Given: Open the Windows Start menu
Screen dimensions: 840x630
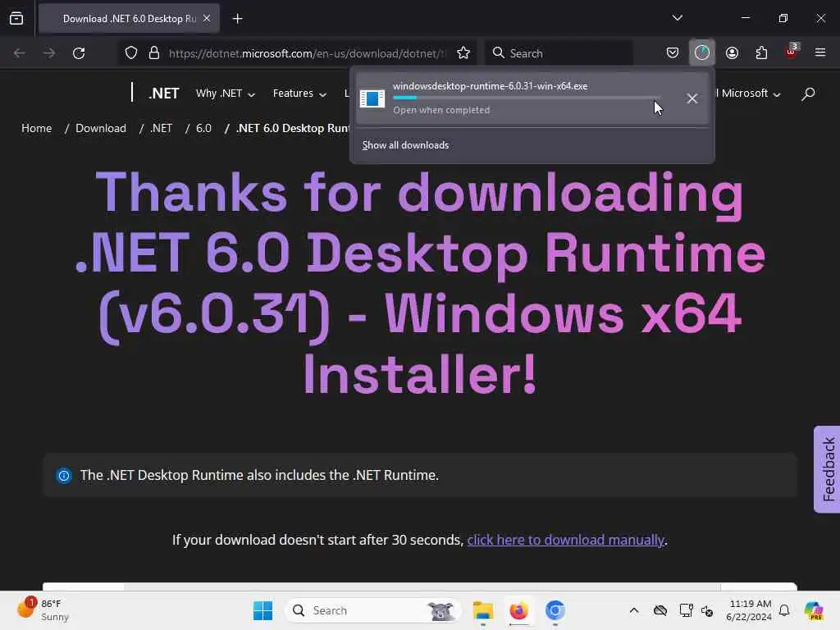Looking at the screenshot, I should pos(262,610).
